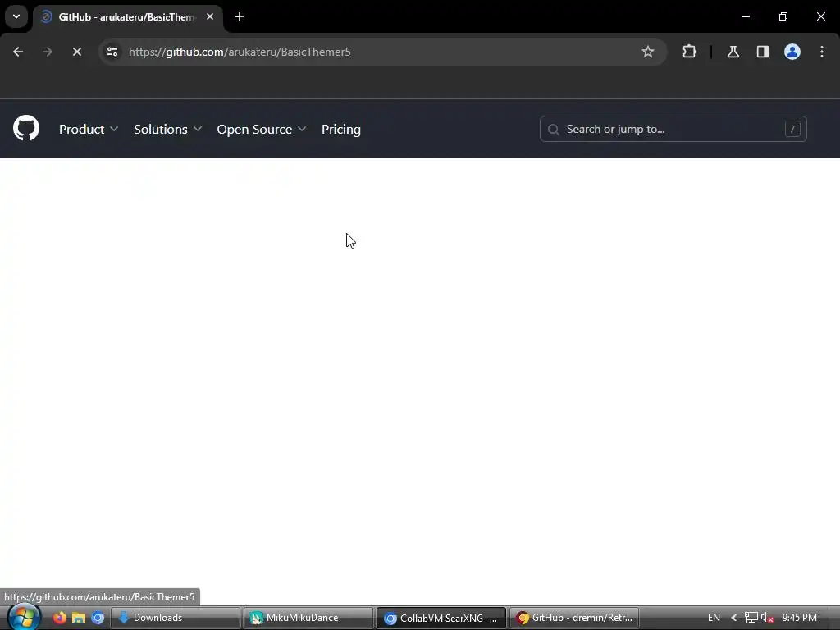The image size is (840, 630).
Task: Launch Chromium from quick launch
Action: tap(98, 618)
